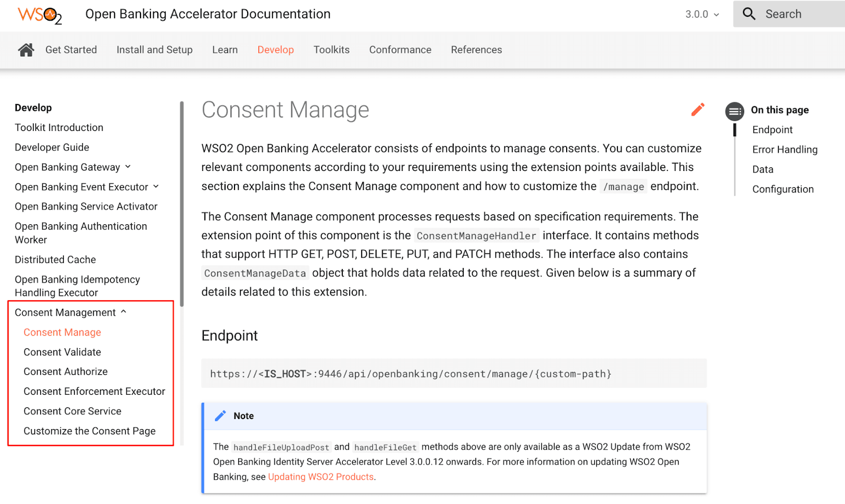Go to home via house icon
Screen dimensions: 845x504
tap(26, 50)
